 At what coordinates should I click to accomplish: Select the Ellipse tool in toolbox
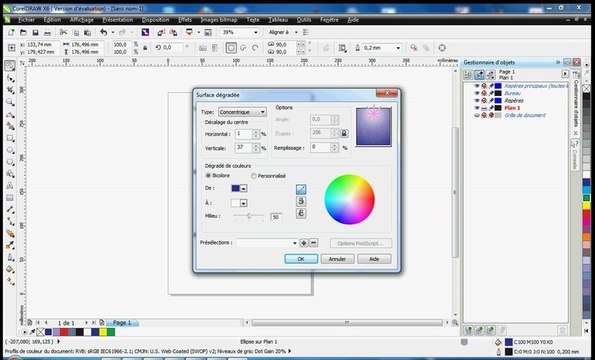pyautogui.click(x=10, y=150)
